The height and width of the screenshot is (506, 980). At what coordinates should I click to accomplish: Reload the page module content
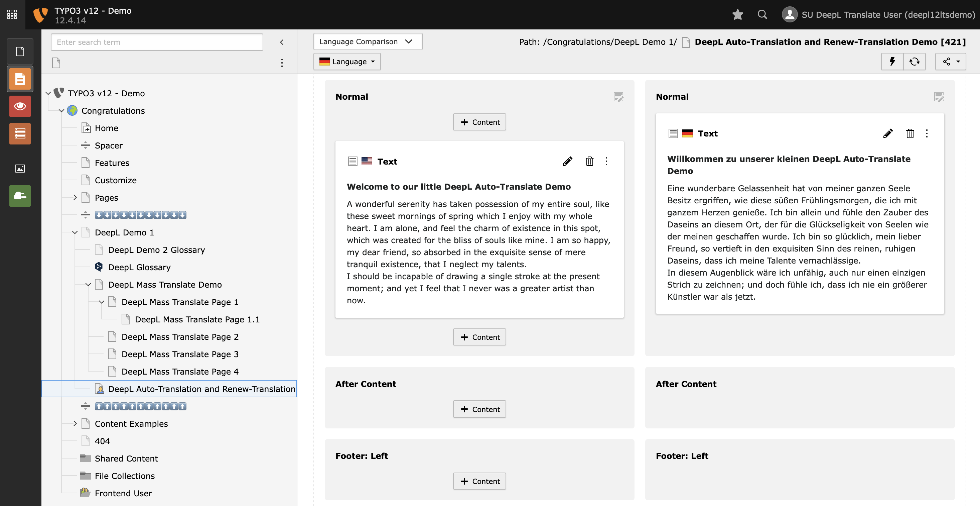[x=914, y=61]
